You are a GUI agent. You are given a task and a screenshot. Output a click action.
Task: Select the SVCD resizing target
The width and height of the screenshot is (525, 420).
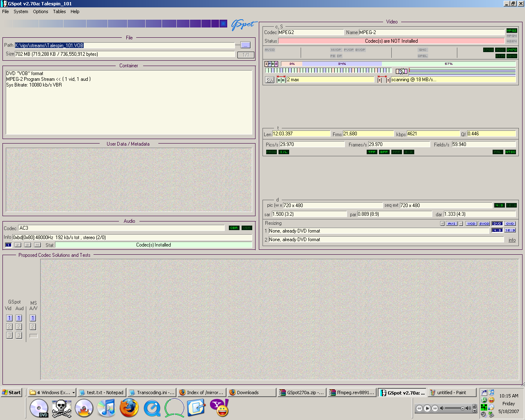[x=484, y=224]
